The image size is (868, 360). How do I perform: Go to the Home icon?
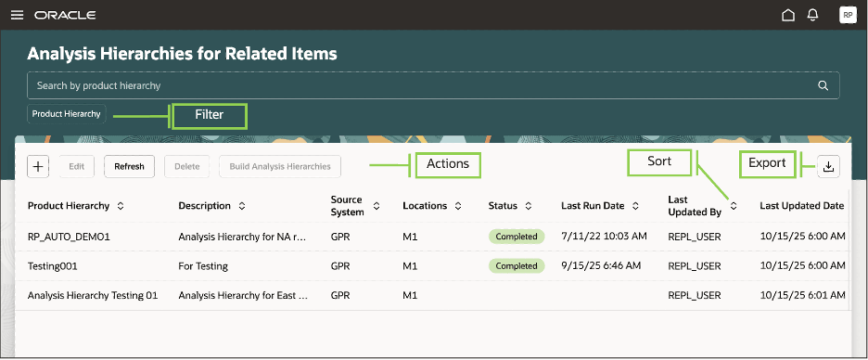point(787,15)
